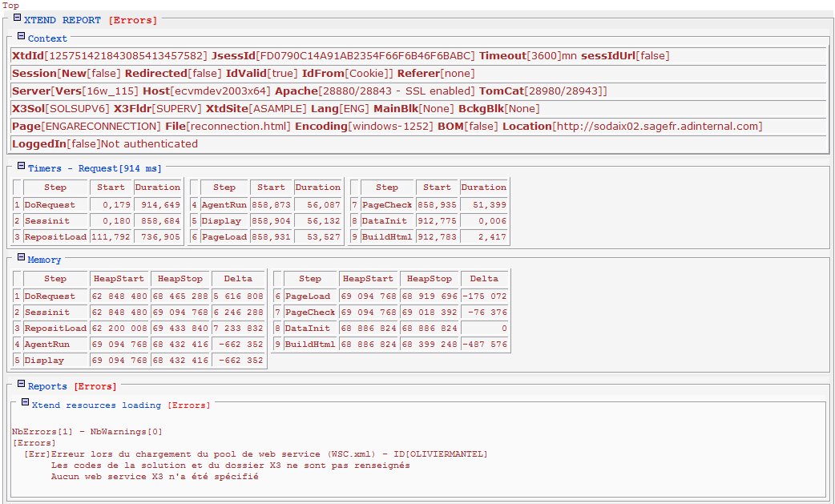Click the Top link
This screenshot has height=504, width=835.
coord(10,5)
